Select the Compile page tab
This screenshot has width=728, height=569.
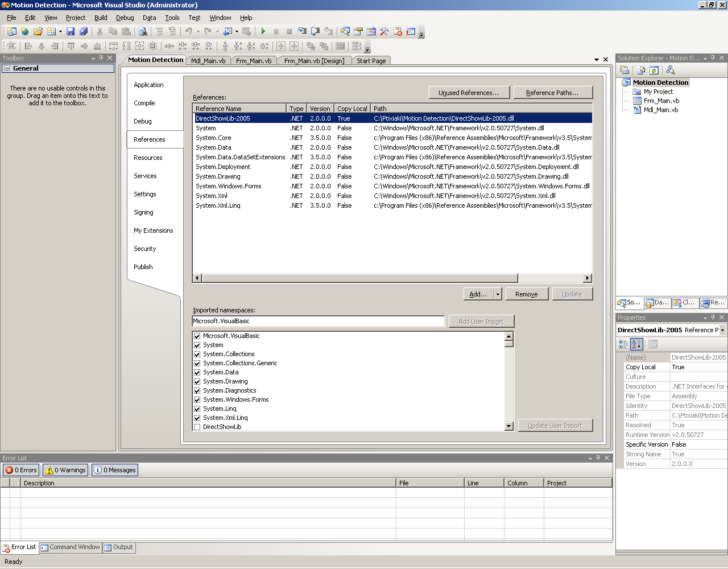pos(144,103)
